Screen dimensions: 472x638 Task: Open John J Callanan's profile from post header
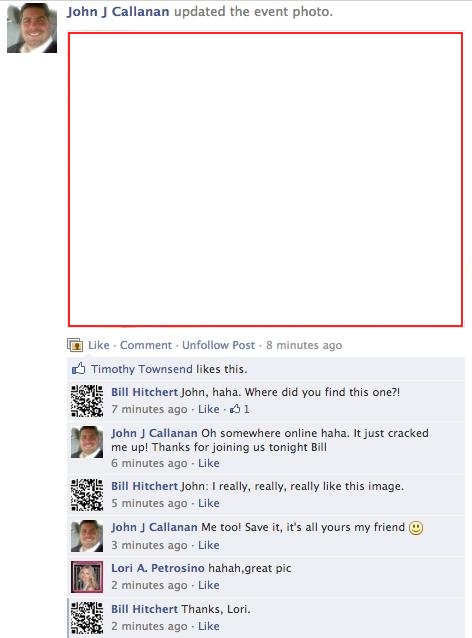[118, 12]
